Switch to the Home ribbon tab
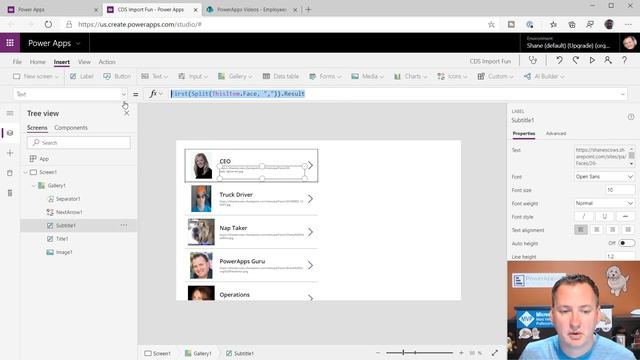640x360 pixels. (x=38, y=62)
